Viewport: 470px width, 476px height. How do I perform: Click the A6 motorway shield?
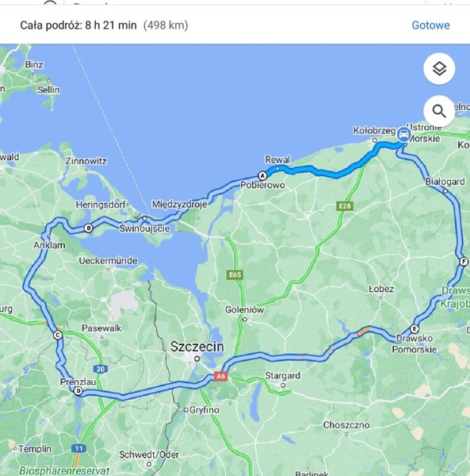220,376
